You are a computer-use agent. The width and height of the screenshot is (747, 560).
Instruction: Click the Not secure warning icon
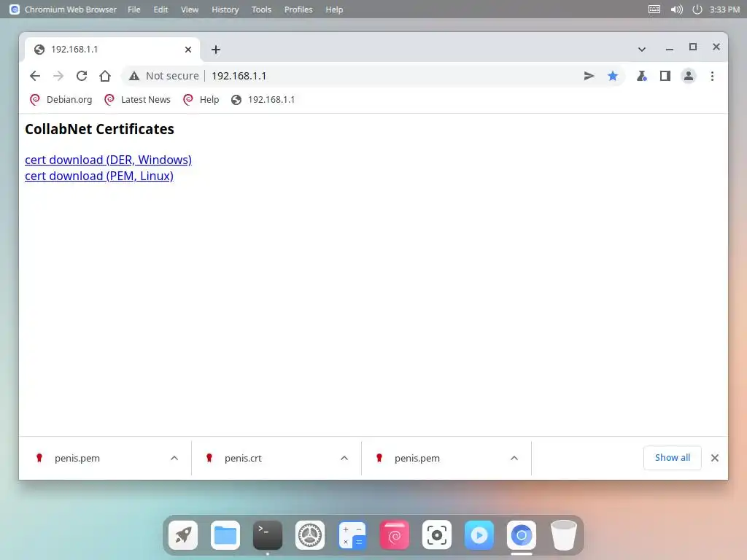(x=134, y=76)
